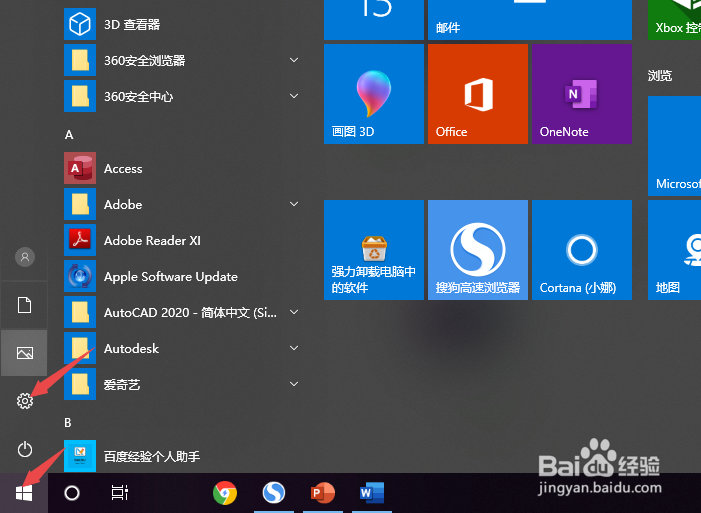Open the 邮件 tile

click(x=530, y=20)
